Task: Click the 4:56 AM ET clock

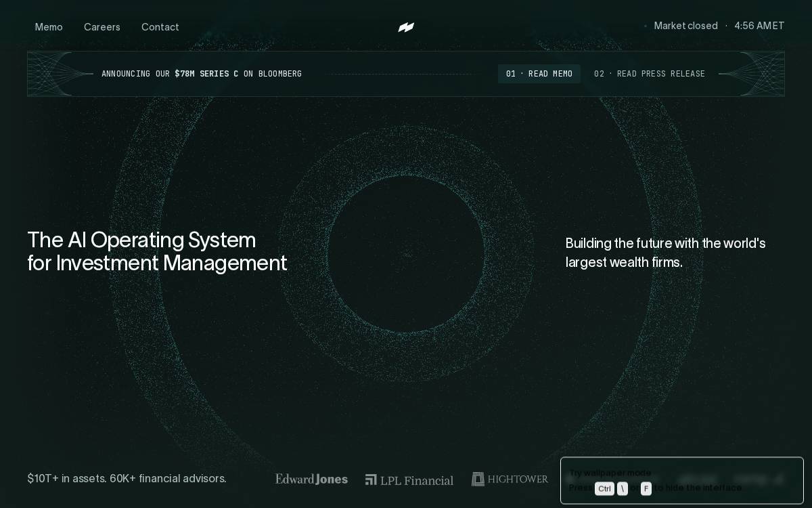Action: (759, 26)
